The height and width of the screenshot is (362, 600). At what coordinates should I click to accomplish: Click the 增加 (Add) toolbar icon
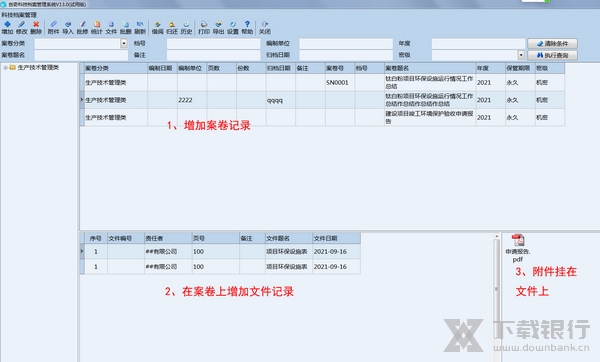7,28
